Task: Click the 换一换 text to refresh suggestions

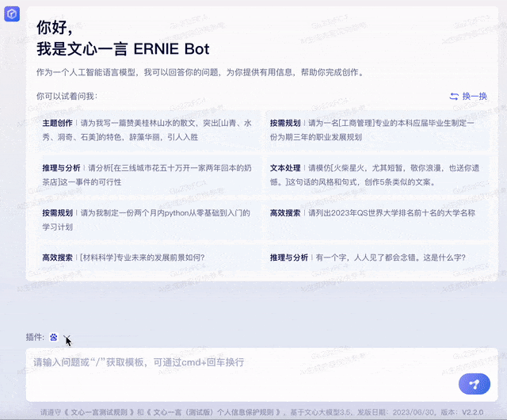Action: tap(475, 96)
